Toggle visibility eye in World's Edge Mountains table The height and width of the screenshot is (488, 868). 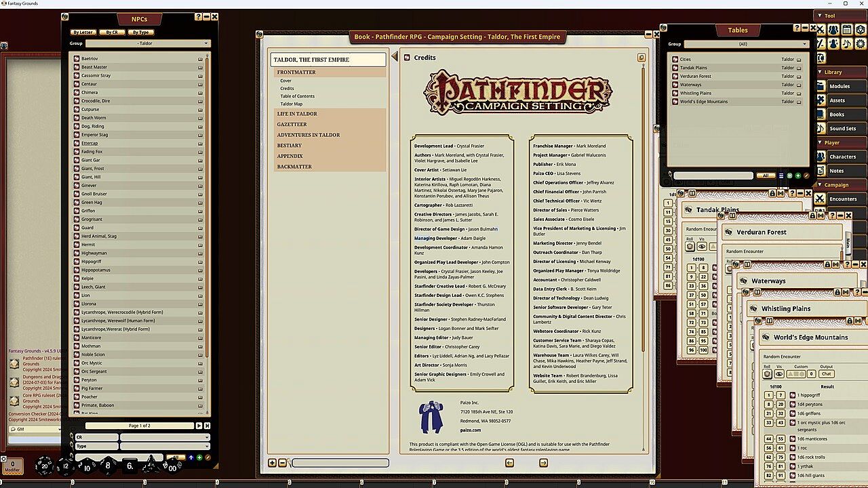[779, 374]
